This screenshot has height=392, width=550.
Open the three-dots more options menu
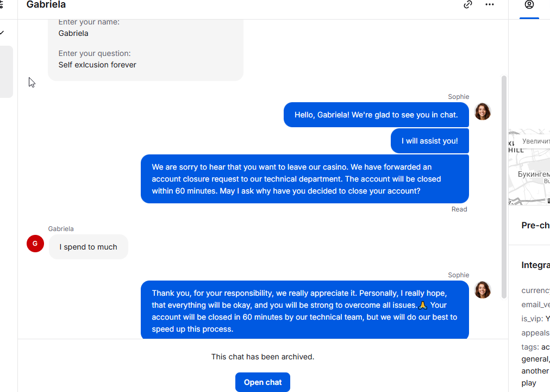(490, 5)
